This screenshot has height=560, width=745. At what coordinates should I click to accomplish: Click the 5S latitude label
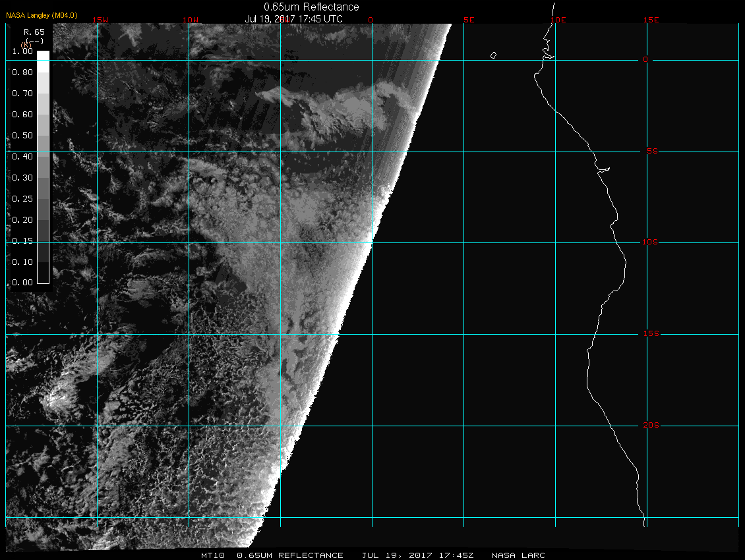(x=652, y=151)
